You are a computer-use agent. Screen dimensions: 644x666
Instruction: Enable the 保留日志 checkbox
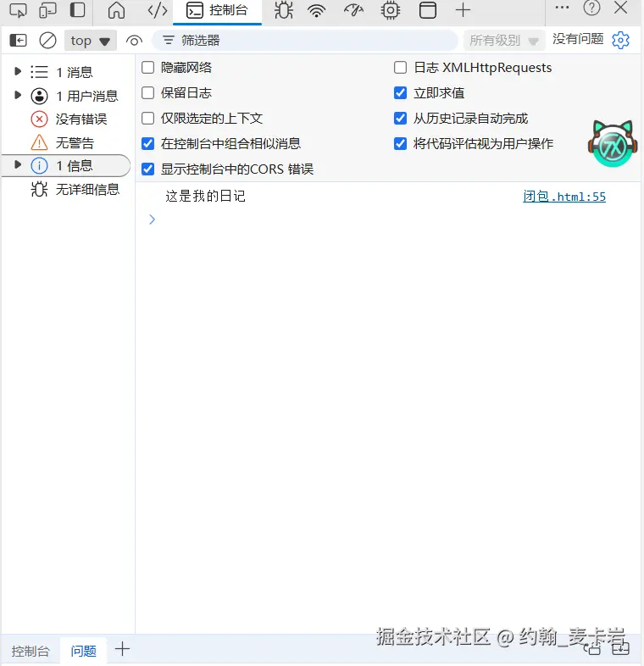pyautogui.click(x=147, y=93)
